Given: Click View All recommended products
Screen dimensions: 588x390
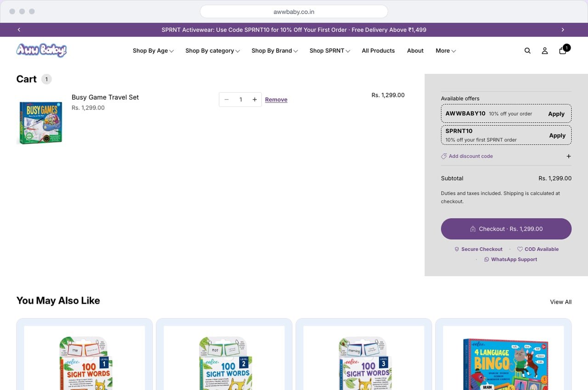Looking at the screenshot, I should (x=561, y=302).
